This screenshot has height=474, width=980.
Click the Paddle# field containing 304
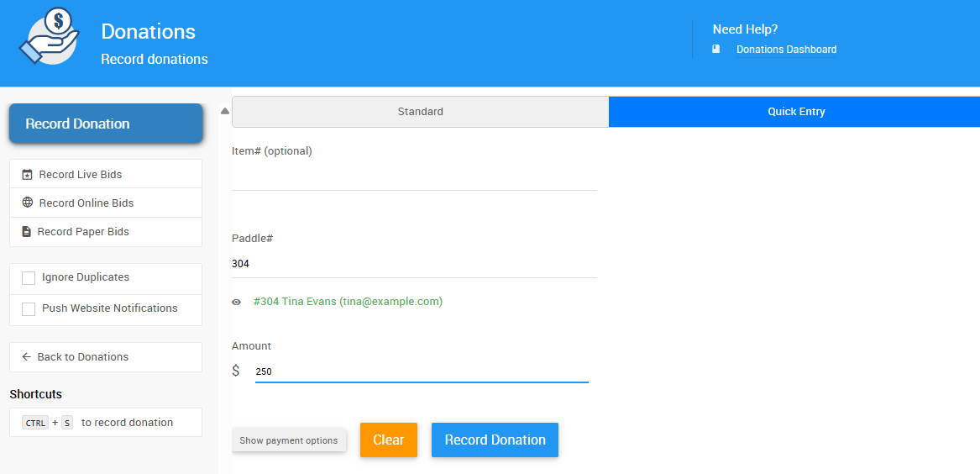coord(414,264)
